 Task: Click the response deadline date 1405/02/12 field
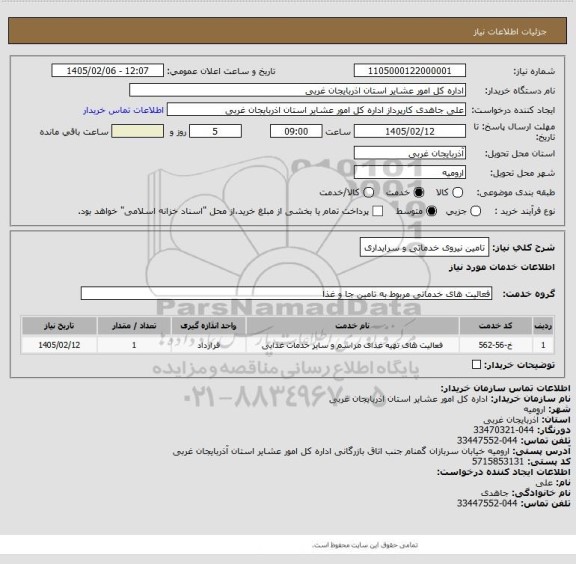(x=410, y=131)
